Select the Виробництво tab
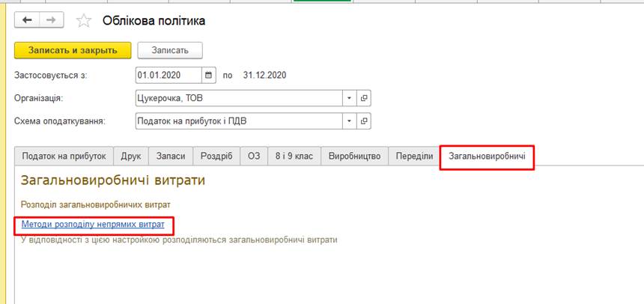This screenshot has height=304, width=644. pos(355,156)
